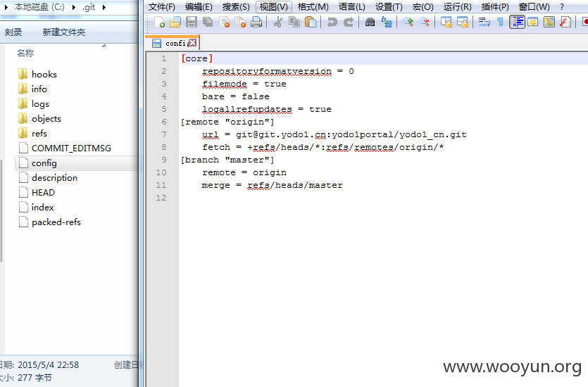Toggle the indent guide button
Image resolution: width=588 pixels, height=387 pixels.
tap(517, 22)
